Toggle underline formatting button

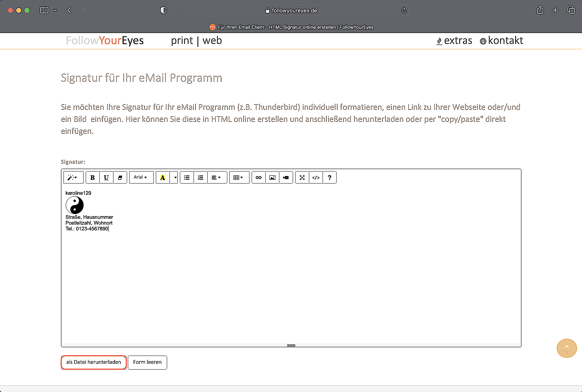(x=106, y=178)
